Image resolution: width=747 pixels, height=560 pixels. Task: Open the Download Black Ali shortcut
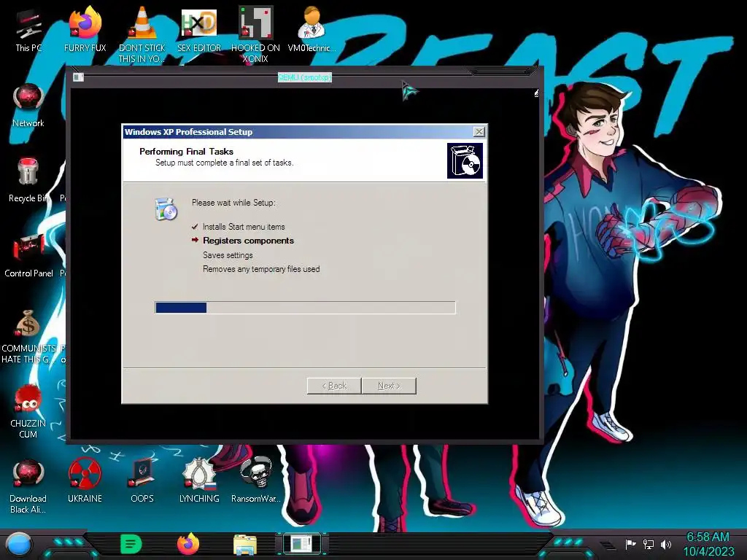coord(28,486)
